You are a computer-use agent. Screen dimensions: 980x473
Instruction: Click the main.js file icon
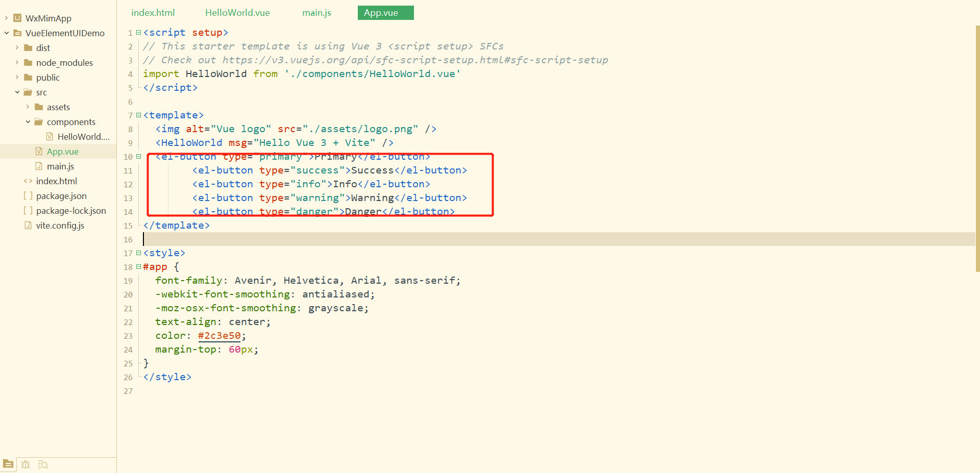coord(39,166)
